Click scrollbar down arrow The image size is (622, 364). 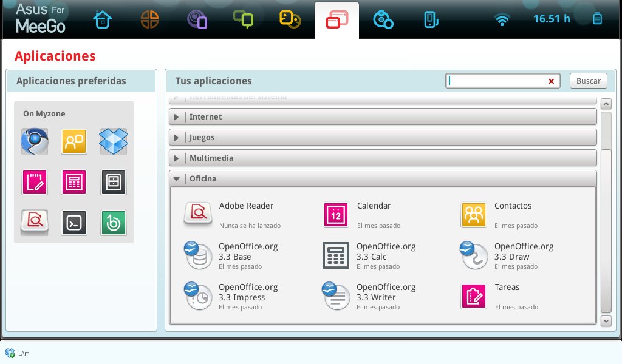coord(606,321)
